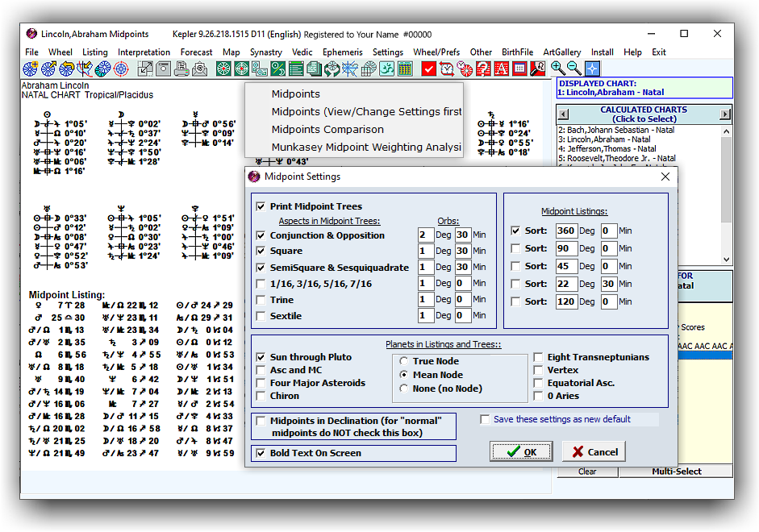Click the Clear button
This screenshot has height=532, width=759.
coord(587,472)
